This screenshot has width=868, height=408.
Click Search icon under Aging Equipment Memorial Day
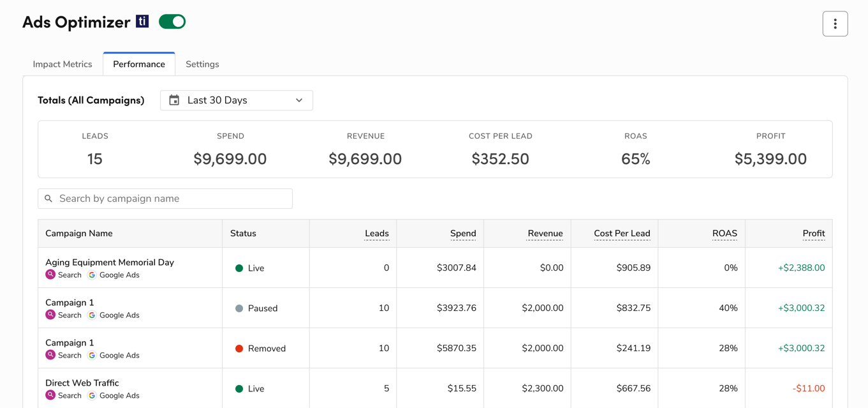(50, 275)
